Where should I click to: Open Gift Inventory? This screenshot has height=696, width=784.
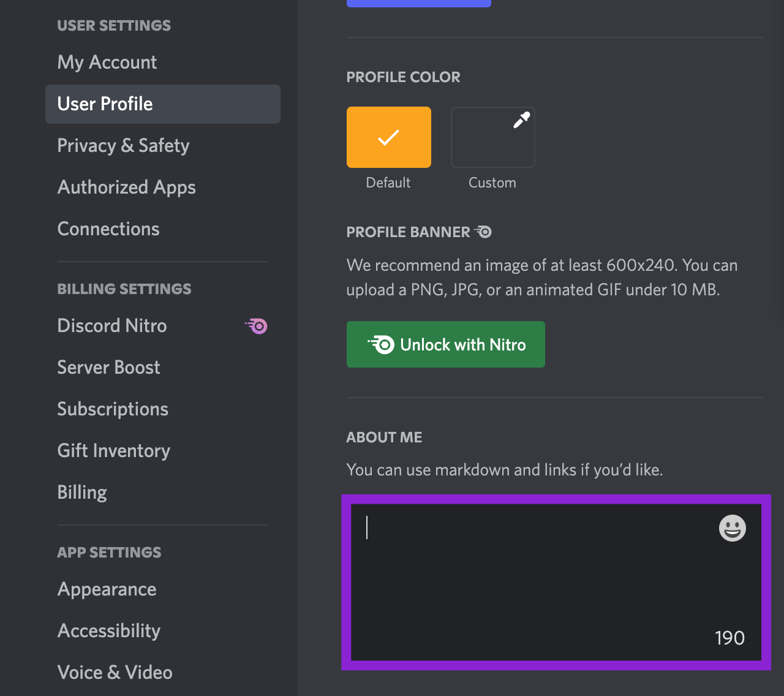(x=114, y=451)
